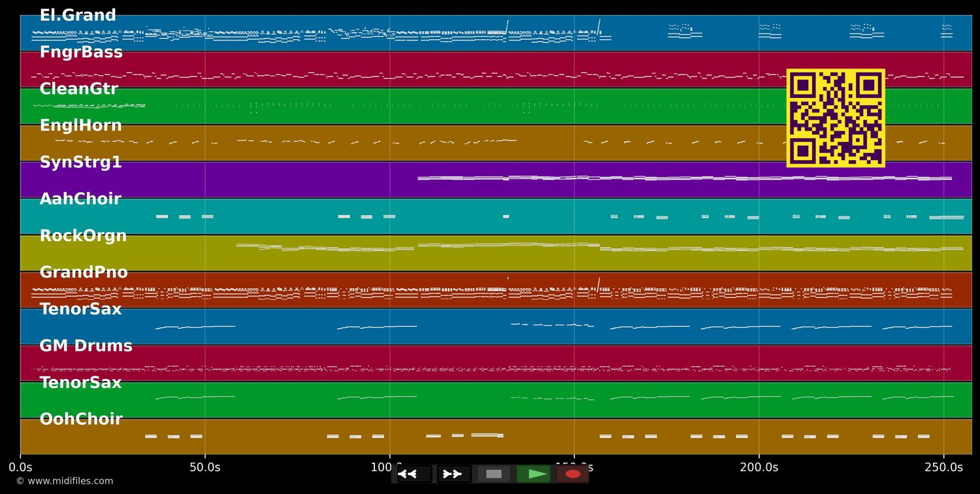Click the red record button
Viewport: 980px width, 494px height.
click(572, 474)
